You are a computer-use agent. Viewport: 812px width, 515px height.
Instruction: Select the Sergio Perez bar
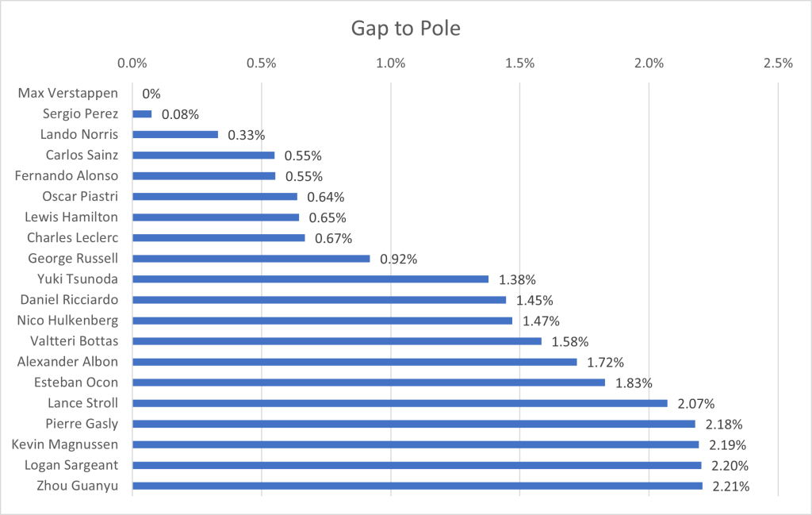coord(142,114)
